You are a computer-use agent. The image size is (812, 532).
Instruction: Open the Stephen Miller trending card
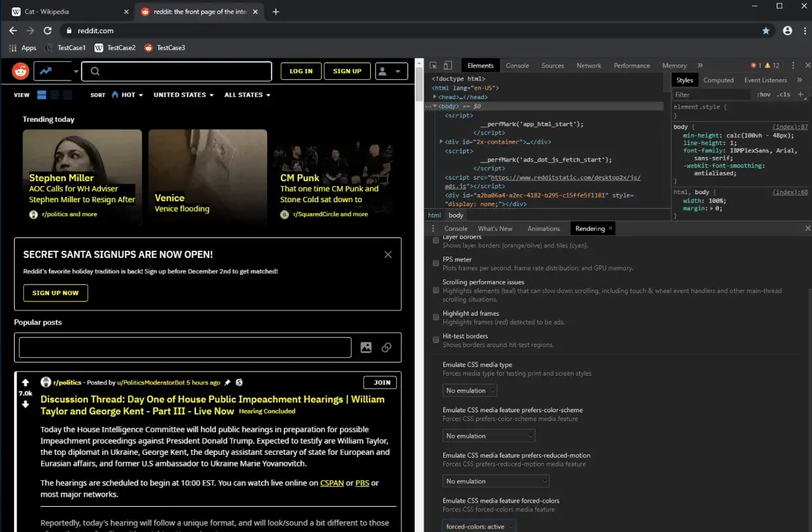pos(82,177)
